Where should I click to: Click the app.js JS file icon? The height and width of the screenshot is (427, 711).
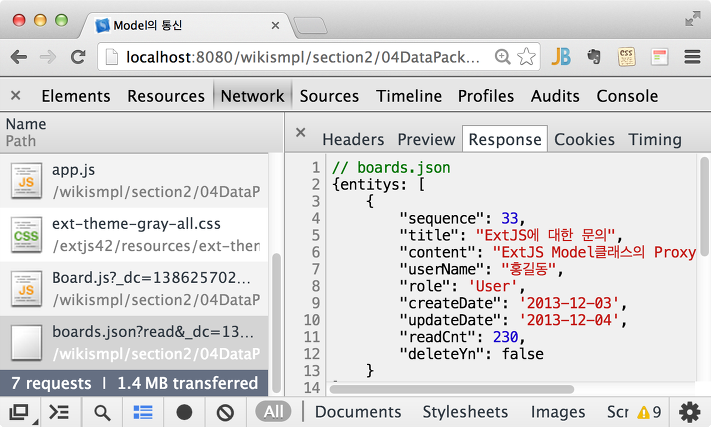click(26, 181)
